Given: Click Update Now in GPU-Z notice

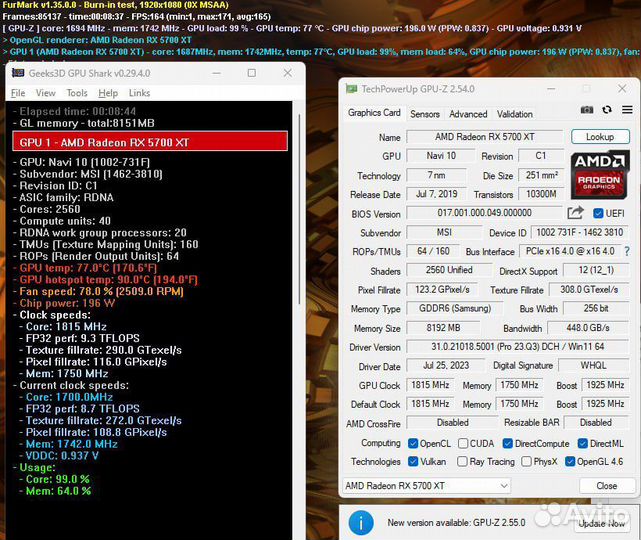Looking at the screenshot, I should point(601,523).
